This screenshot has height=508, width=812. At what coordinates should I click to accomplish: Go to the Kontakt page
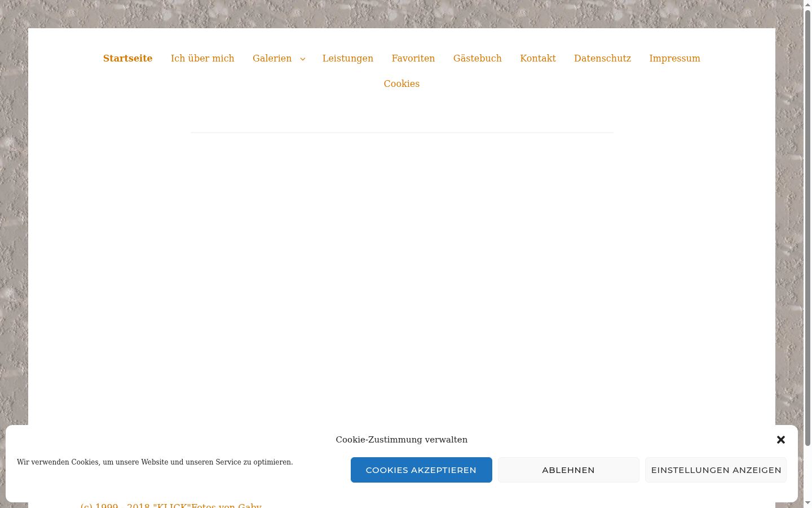[x=538, y=58]
